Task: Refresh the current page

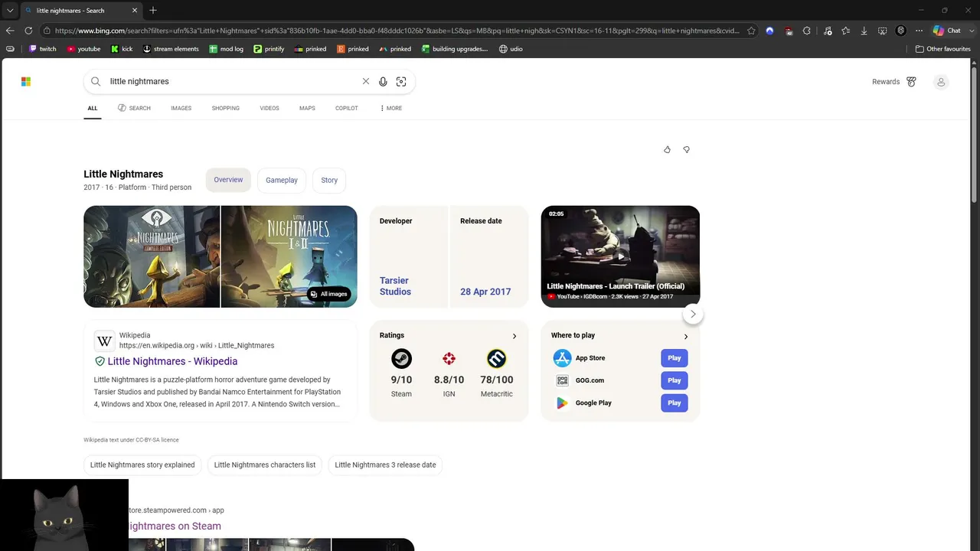Action: point(28,31)
